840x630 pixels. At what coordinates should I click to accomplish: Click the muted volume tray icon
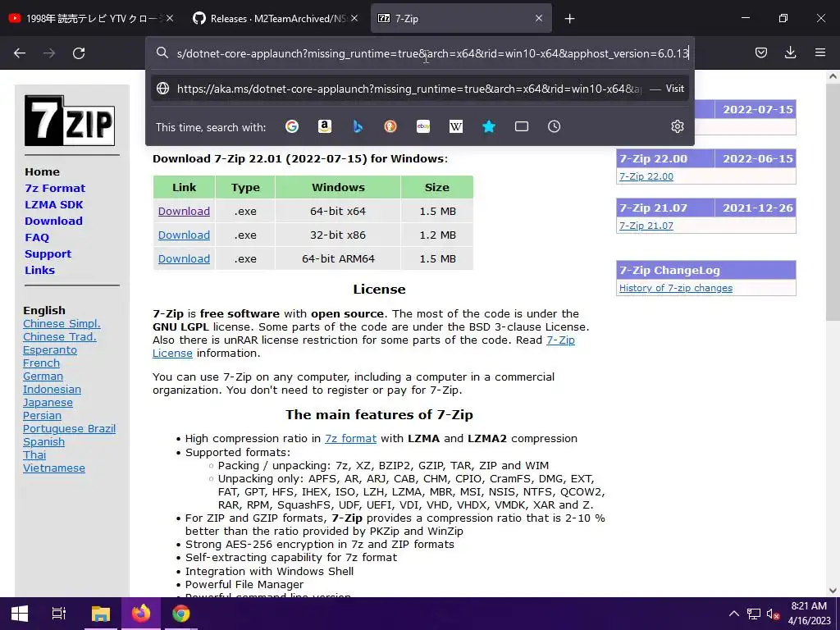(x=773, y=614)
